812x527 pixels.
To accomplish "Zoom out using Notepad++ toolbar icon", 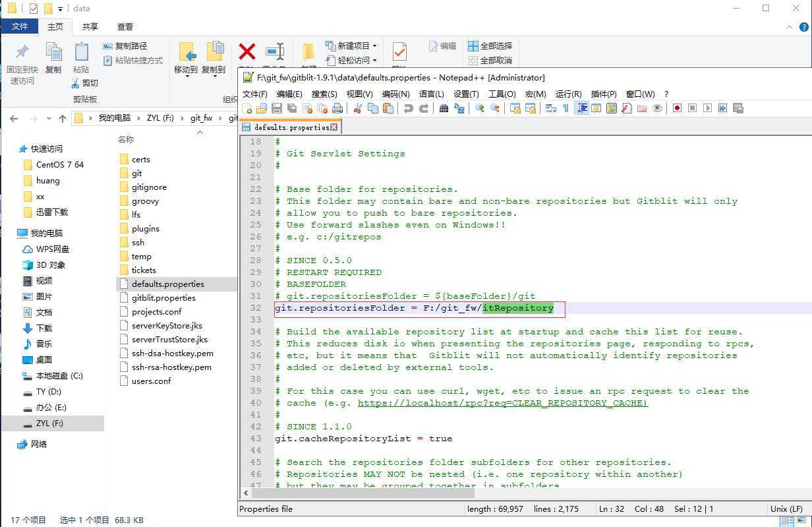I will [x=495, y=108].
